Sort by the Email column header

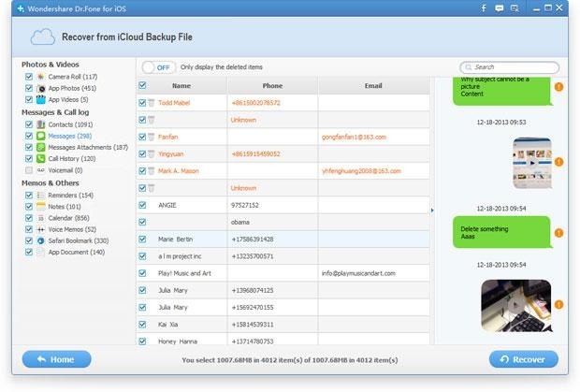[x=373, y=85]
